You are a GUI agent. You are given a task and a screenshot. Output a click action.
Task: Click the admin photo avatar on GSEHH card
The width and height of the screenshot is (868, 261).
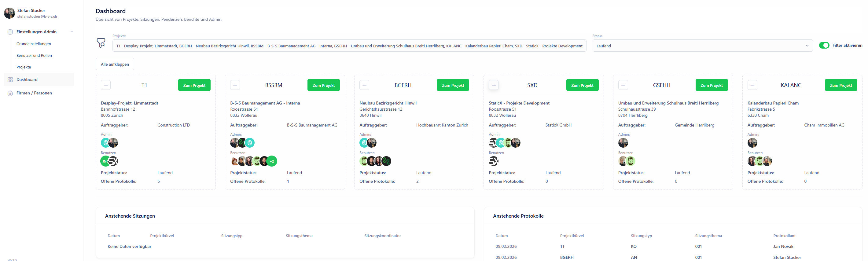click(623, 143)
